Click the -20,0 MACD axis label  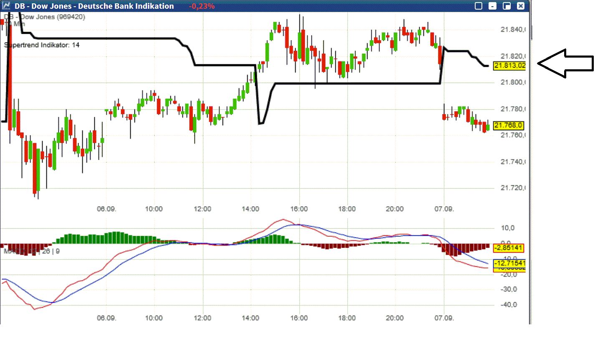pos(509,275)
